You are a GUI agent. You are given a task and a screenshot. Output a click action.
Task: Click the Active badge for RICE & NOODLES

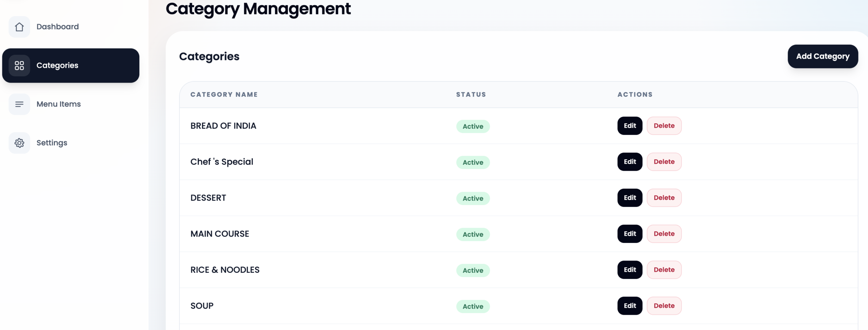click(473, 270)
